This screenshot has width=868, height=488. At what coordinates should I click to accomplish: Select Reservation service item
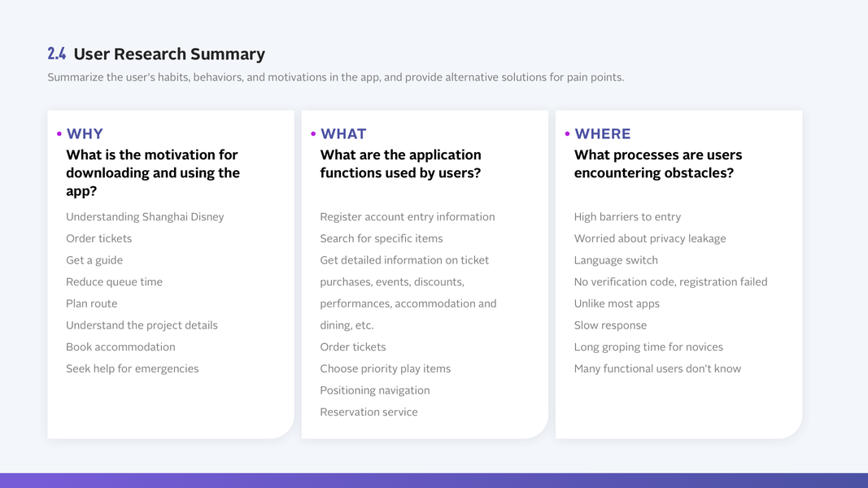(x=369, y=412)
